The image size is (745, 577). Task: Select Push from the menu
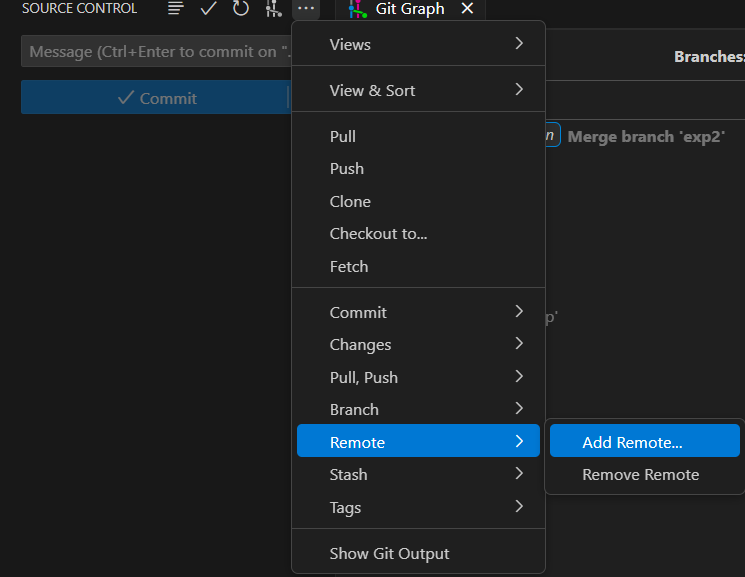coord(347,168)
